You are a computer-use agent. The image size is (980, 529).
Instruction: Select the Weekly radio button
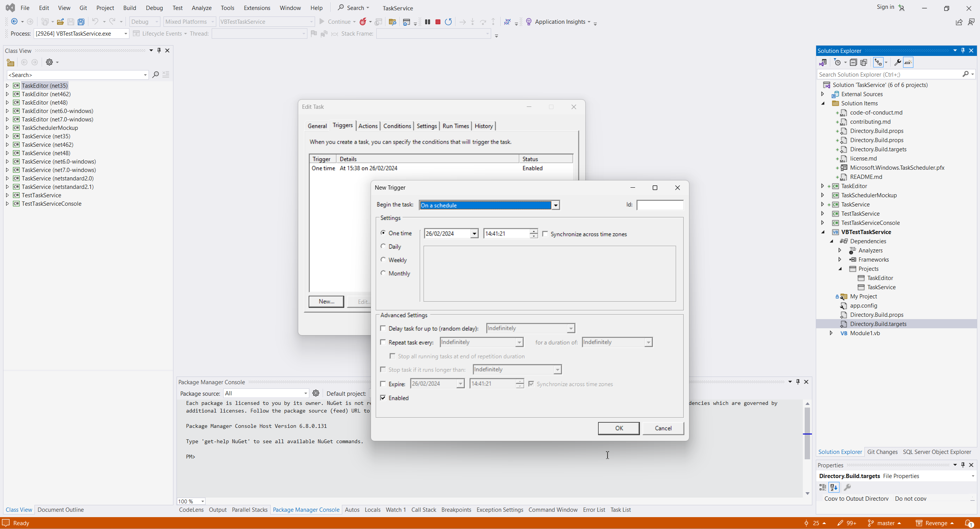pos(383,260)
